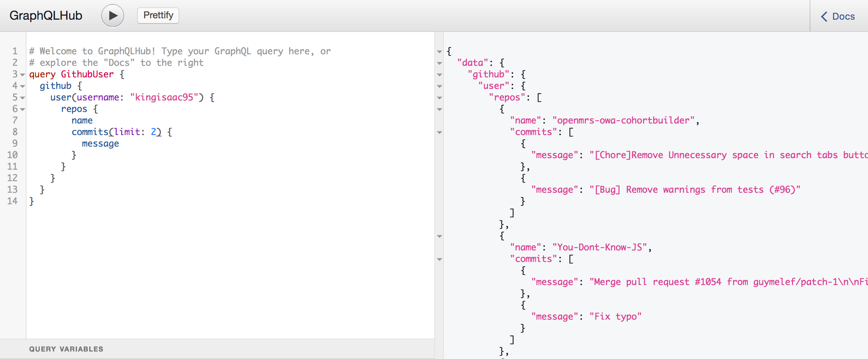Click the "openmrs-owa-cohortbuilder" value in results
Screen dimensions: 868x359
coord(624,120)
